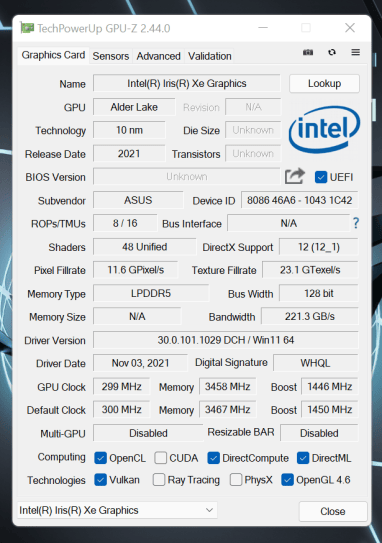Click the GPU Clock Boost value 1446 MHz
The image size is (382, 543).
pos(330,386)
